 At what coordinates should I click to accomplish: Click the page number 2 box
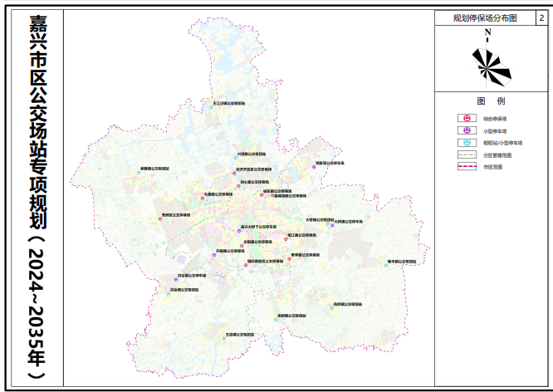pyautogui.click(x=541, y=17)
